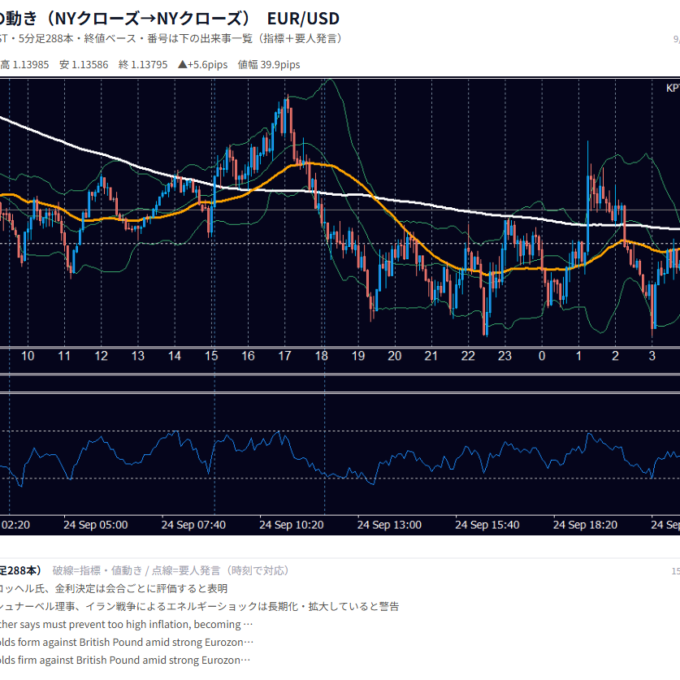Click hour label 15 on chart axis

(211, 356)
